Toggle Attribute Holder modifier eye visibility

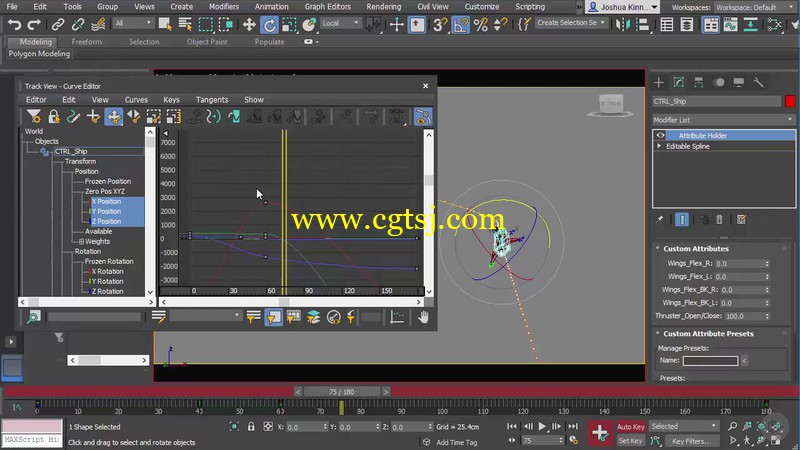click(660, 135)
